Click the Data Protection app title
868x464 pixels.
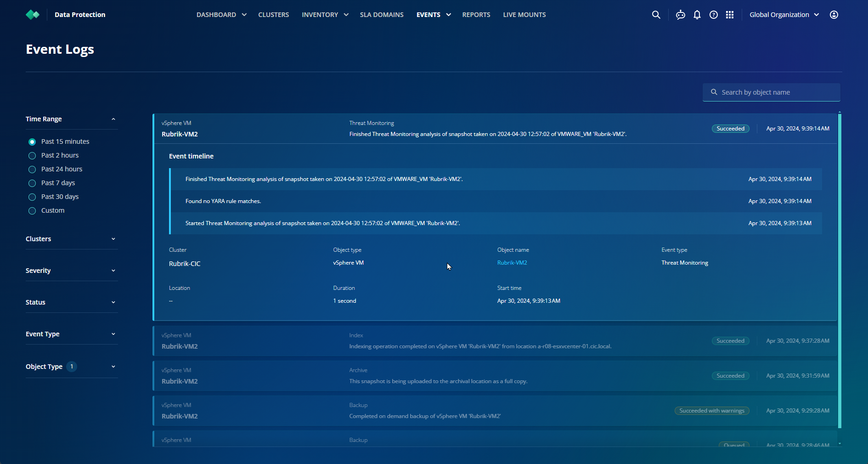tap(80, 15)
